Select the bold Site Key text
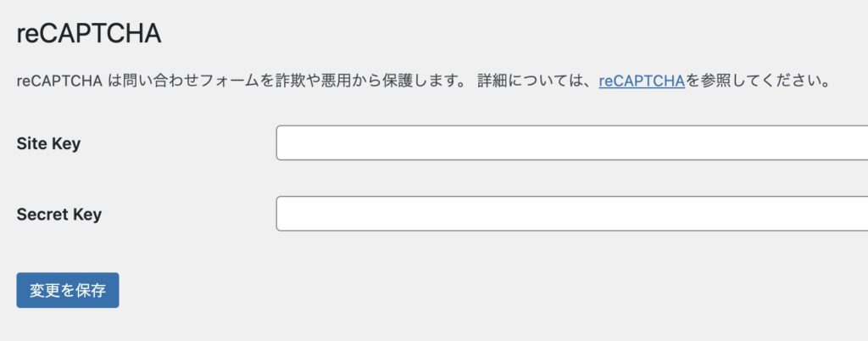Viewport: 868px width, 341px height. pyautogui.click(x=48, y=143)
